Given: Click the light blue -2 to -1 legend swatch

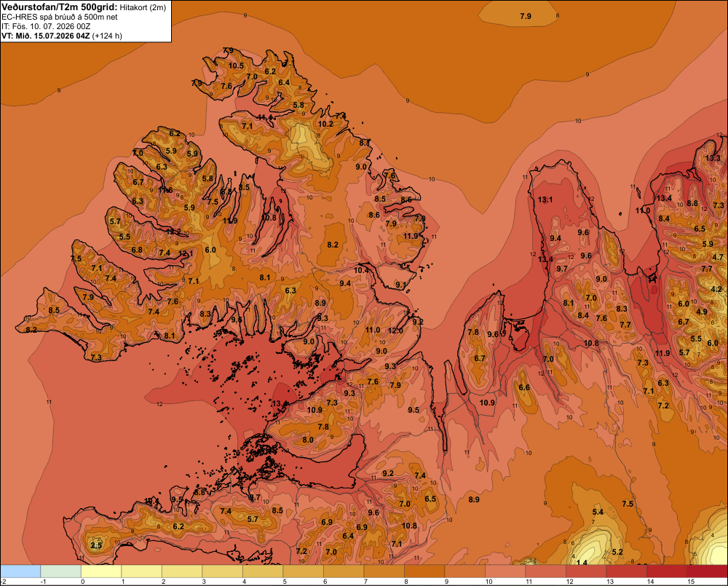Looking at the screenshot, I should [x=20, y=571].
